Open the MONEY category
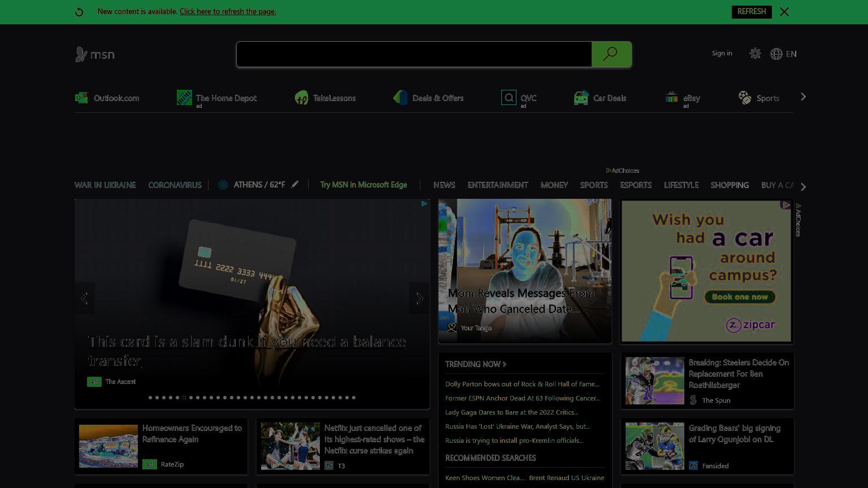Image resolution: width=868 pixels, height=488 pixels. pos(554,185)
